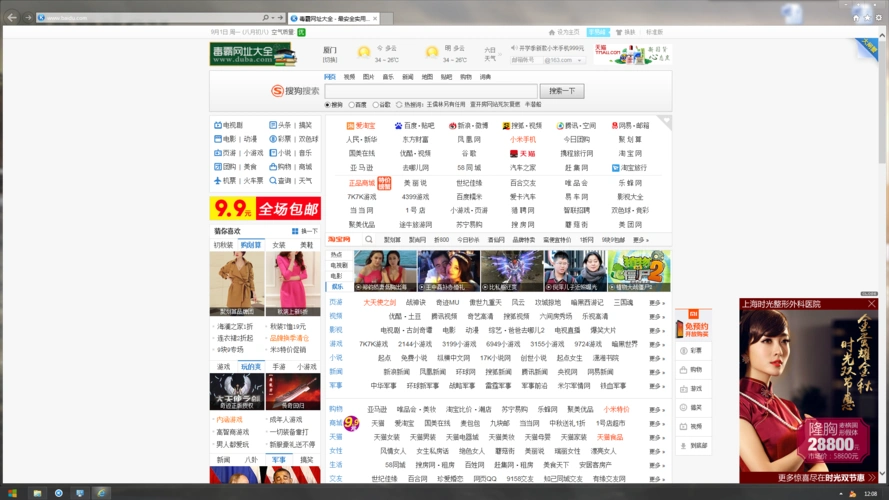Click the Tencent icon beside 腾讯·空间

point(560,126)
